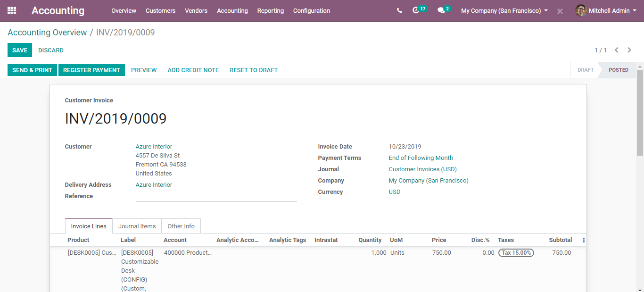
Task: Open column options three-dot icon
Action: (584, 240)
